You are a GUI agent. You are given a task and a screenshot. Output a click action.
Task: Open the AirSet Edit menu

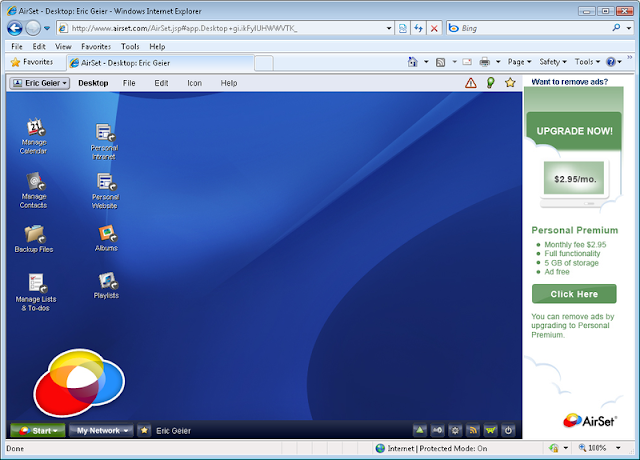pyautogui.click(x=161, y=83)
